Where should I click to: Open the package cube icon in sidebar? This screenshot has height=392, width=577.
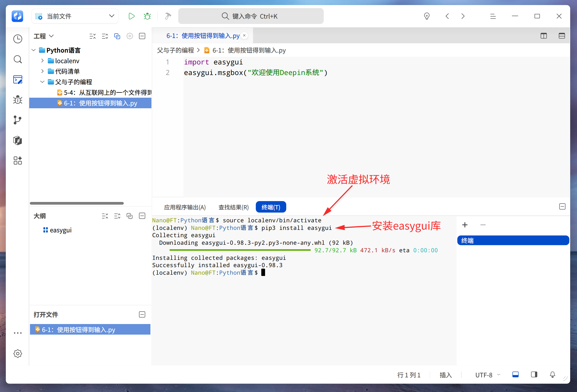pos(18,140)
